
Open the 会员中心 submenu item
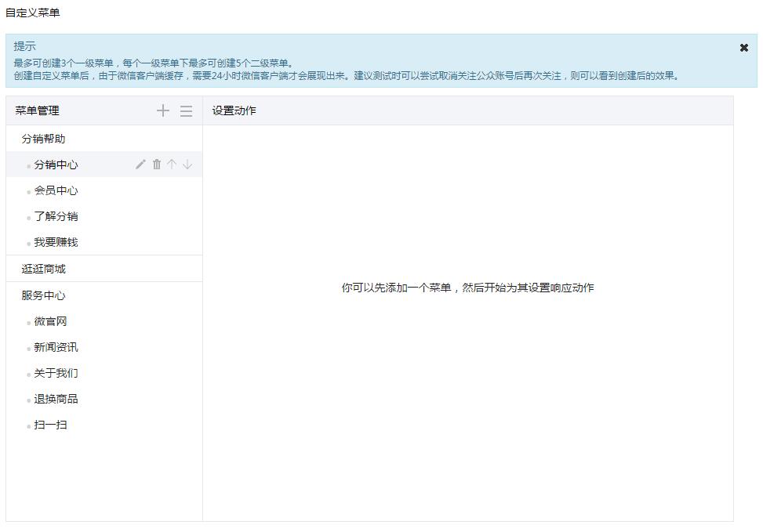pyautogui.click(x=56, y=190)
